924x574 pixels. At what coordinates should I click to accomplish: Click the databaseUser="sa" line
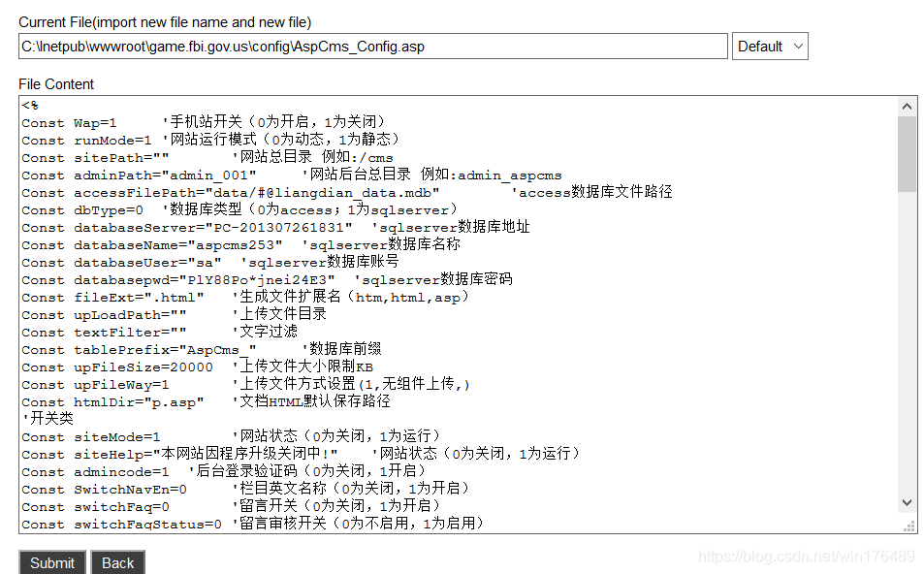pos(210,262)
